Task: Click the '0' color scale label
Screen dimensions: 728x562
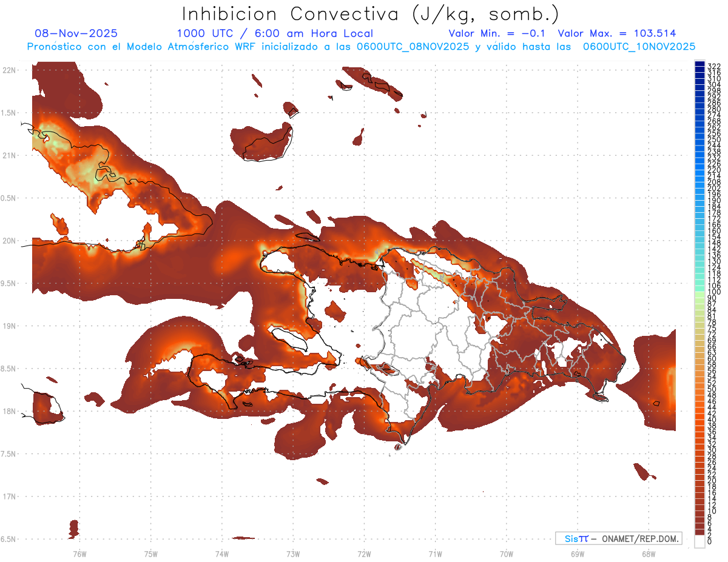Action: coord(710,541)
